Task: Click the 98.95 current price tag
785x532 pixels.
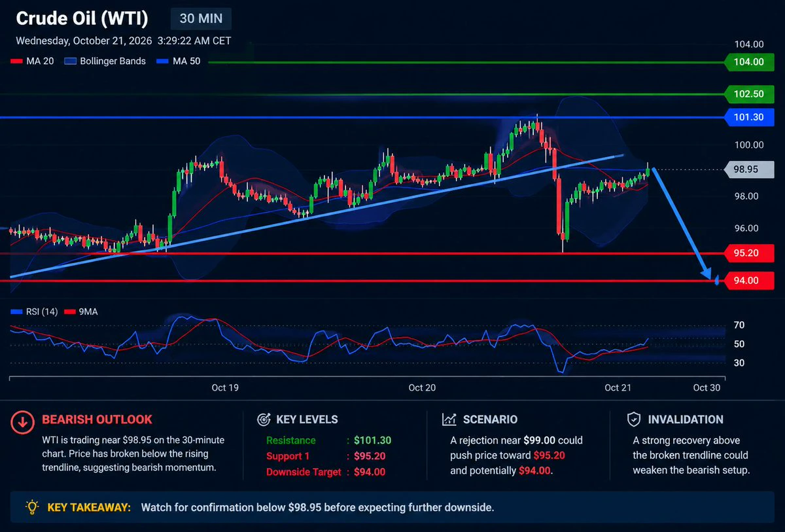Action: (x=746, y=169)
